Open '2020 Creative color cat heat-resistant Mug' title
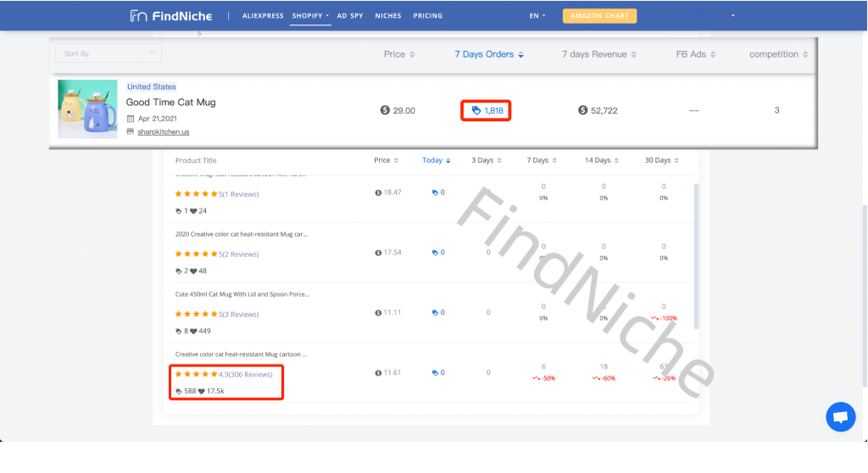This screenshot has height=473, width=868. (x=242, y=234)
